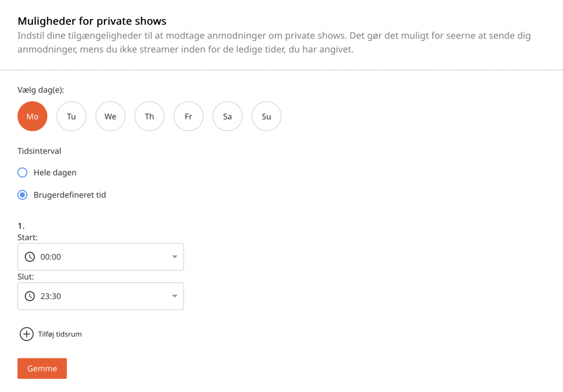The height and width of the screenshot is (392, 563).
Task: Select Brugerdefineret tid radio option
Action: pyautogui.click(x=23, y=195)
